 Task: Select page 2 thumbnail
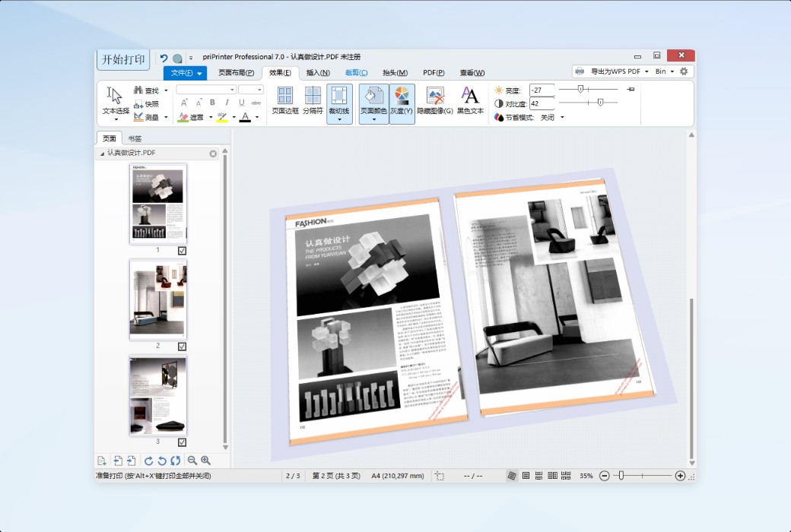coord(158,299)
